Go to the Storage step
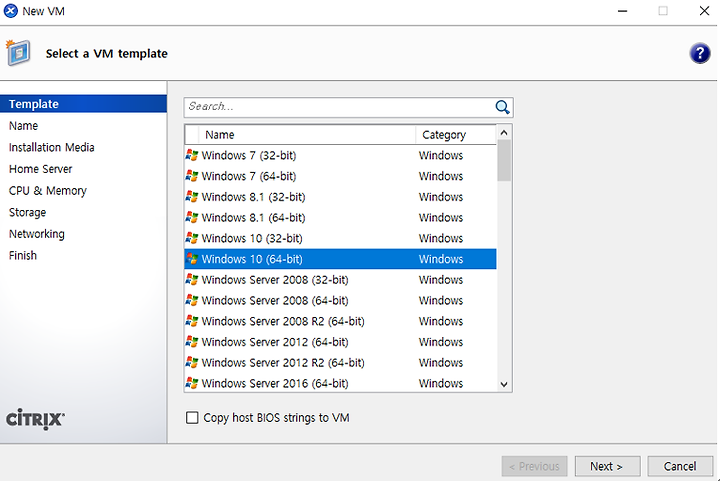Image resolution: width=720 pixels, height=481 pixels. click(x=28, y=213)
